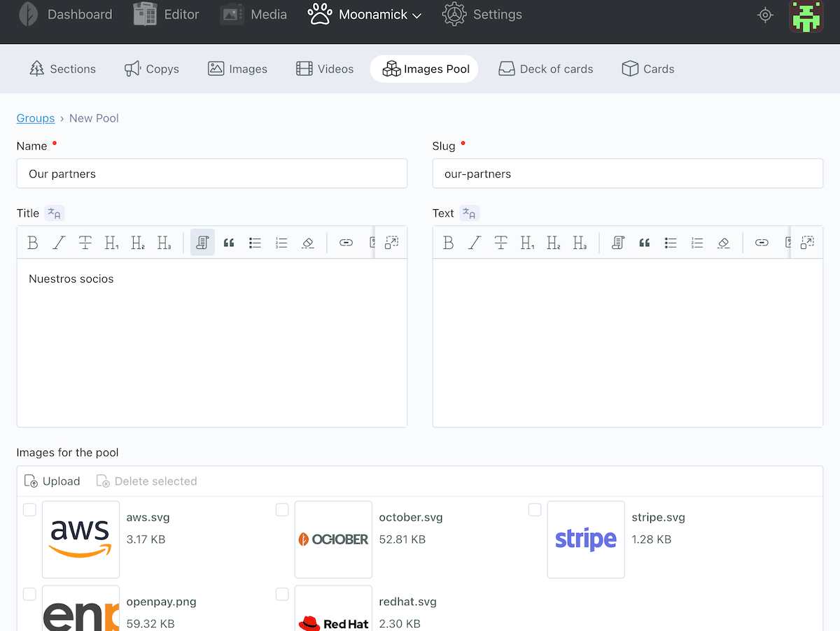Image resolution: width=840 pixels, height=631 pixels.
Task: Select the aws.svg checkbox
Action: [29, 509]
